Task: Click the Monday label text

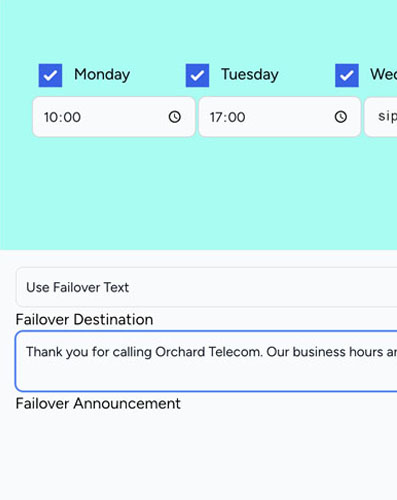Action: click(x=102, y=75)
